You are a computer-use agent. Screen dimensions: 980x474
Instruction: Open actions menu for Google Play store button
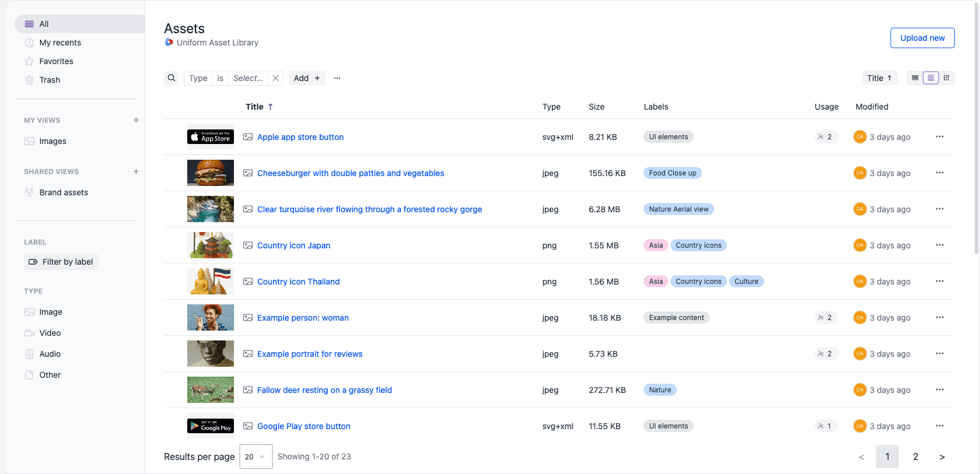click(940, 426)
